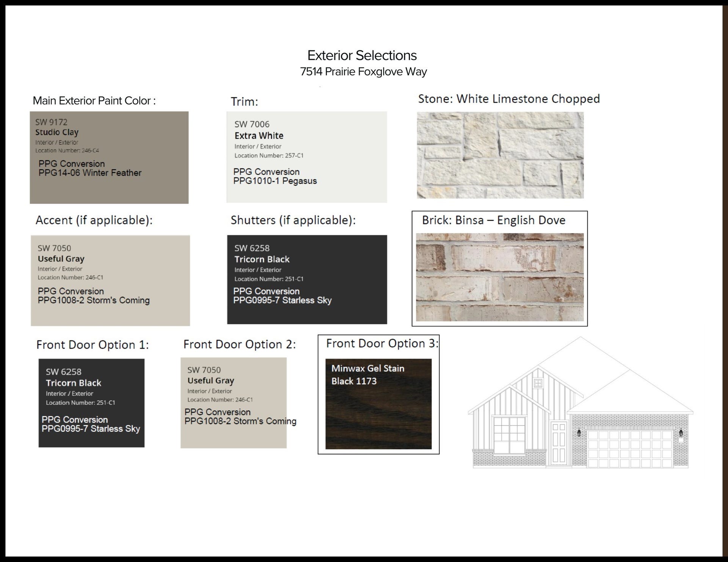This screenshot has width=728, height=562.
Task: Select the Extra White SW 7006 trim swatch
Action: point(307,157)
